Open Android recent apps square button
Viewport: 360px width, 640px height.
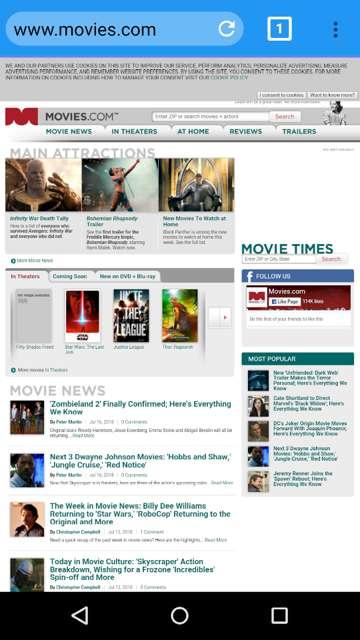[x=280, y=616]
